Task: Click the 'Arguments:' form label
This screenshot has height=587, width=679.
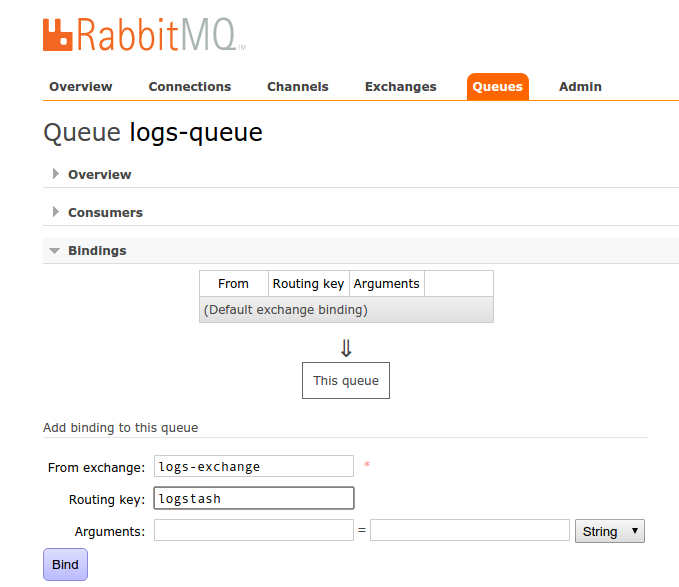Action: tap(110, 532)
